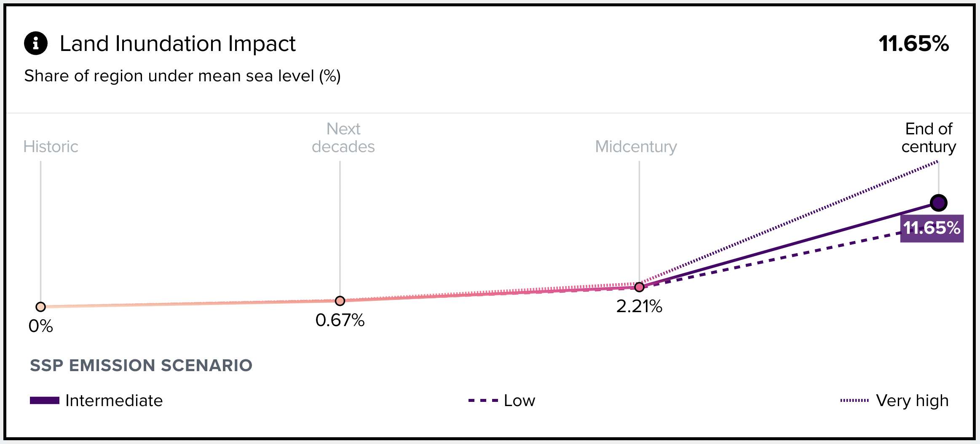Toggle the Intermediate scenario legend label
980x444 pixels.
[114, 401]
